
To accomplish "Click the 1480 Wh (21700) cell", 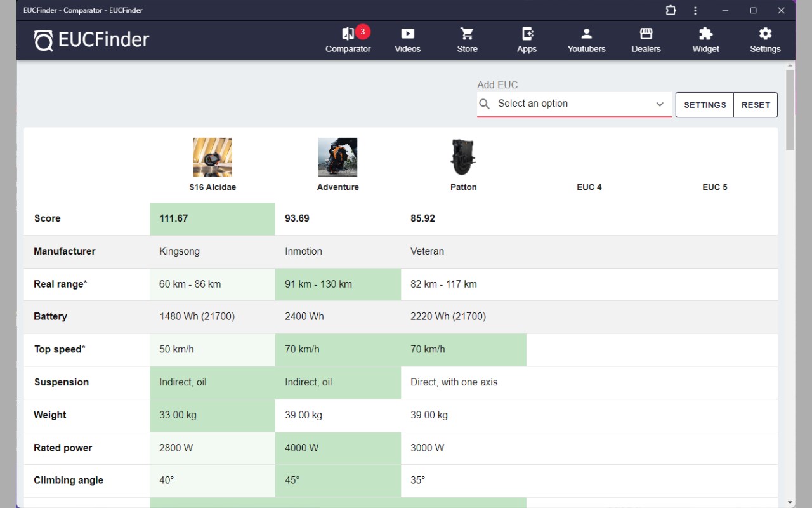I will point(213,316).
